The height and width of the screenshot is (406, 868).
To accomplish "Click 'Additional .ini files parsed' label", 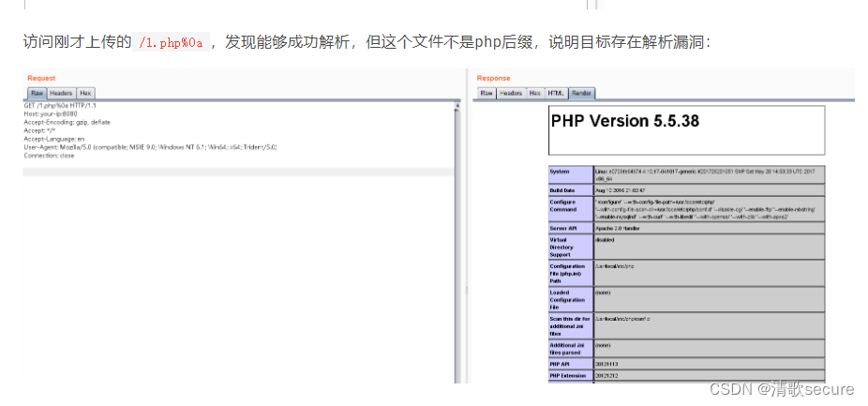I will pyautogui.click(x=566, y=349).
